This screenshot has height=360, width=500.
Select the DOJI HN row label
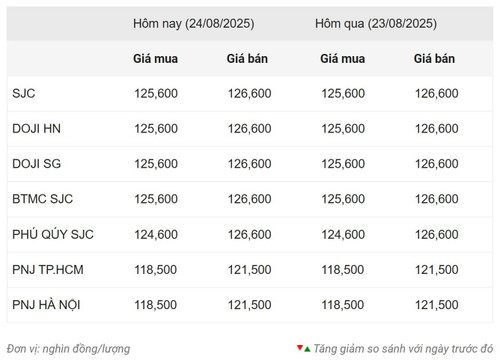click(37, 129)
